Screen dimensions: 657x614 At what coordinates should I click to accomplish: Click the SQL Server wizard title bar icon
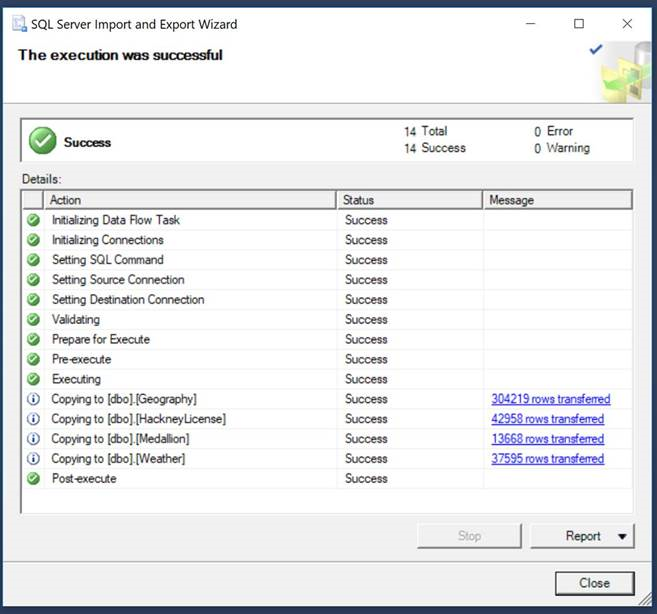tap(18, 24)
